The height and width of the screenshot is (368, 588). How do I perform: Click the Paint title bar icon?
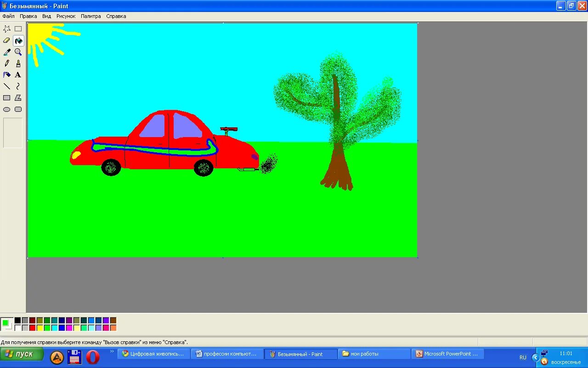tap(5, 6)
